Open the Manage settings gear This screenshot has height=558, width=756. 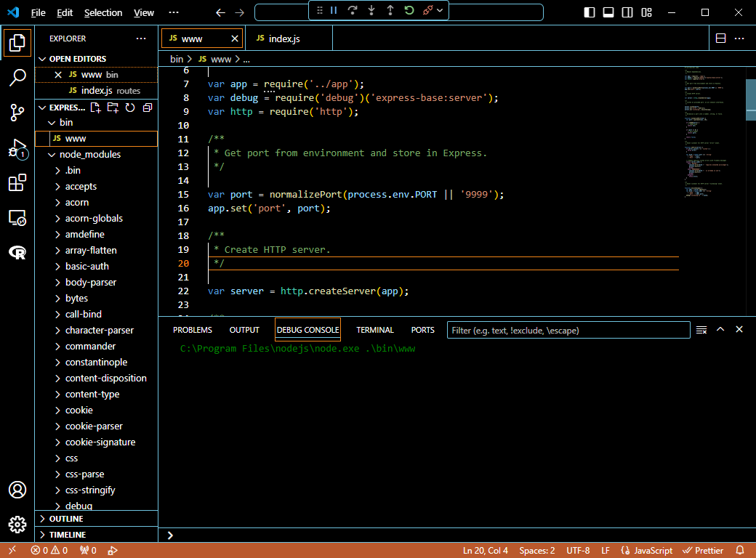[x=17, y=525]
